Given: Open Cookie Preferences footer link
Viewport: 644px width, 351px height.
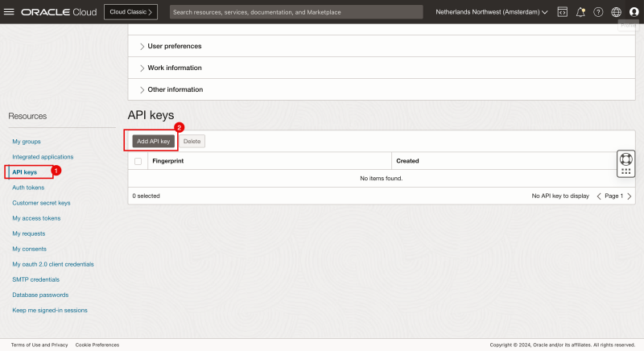Looking at the screenshot, I should (97, 345).
